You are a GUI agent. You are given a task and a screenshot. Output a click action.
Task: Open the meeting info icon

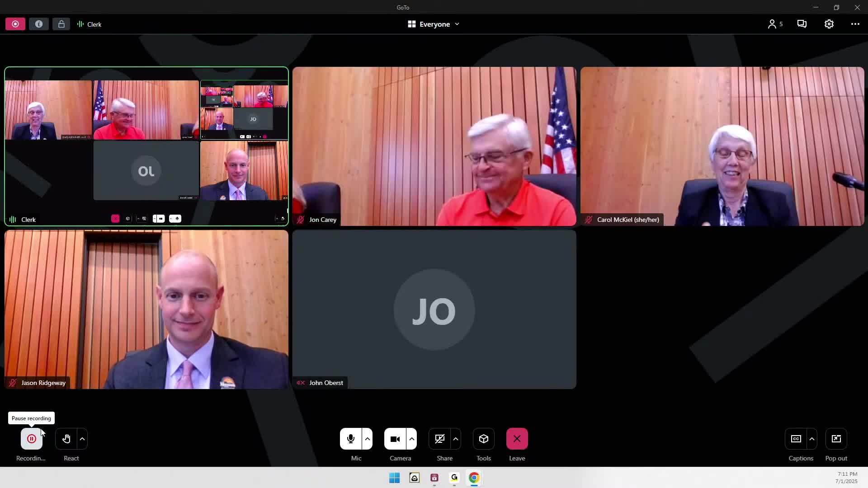coord(39,24)
